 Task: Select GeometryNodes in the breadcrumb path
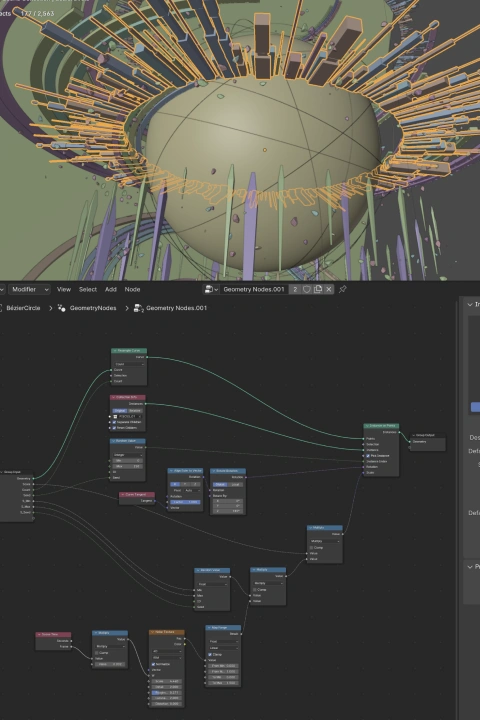[x=93, y=308]
